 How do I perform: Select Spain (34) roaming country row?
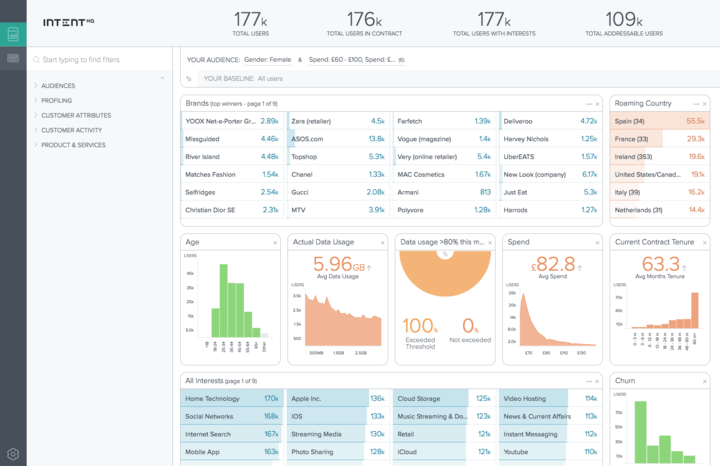(x=659, y=121)
